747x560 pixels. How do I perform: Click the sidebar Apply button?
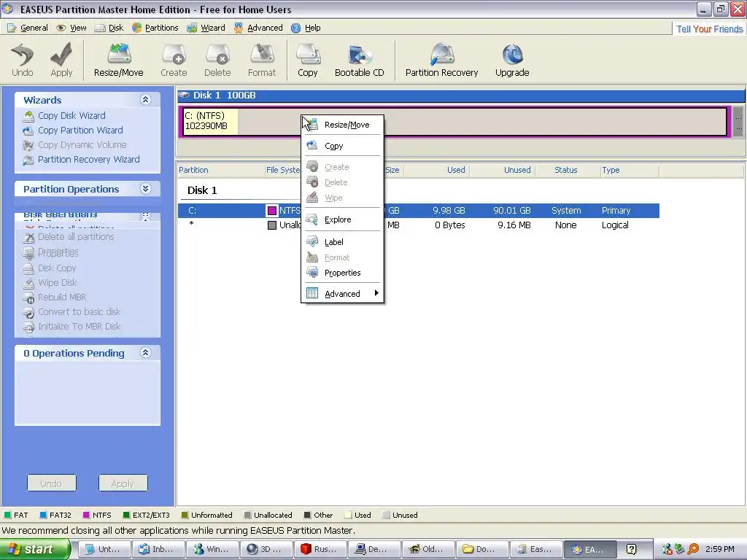click(123, 483)
